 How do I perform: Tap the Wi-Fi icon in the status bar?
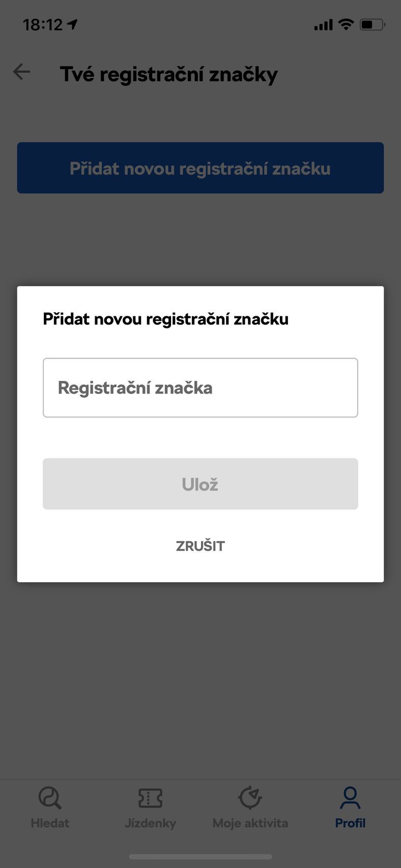[x=346, y=24]
